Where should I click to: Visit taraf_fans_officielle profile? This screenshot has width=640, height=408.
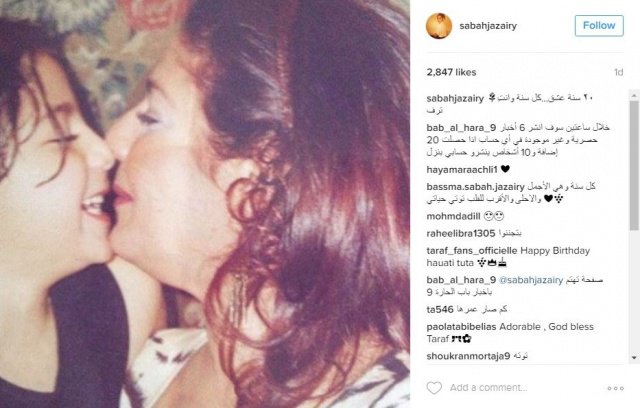[x=472, y=251]
